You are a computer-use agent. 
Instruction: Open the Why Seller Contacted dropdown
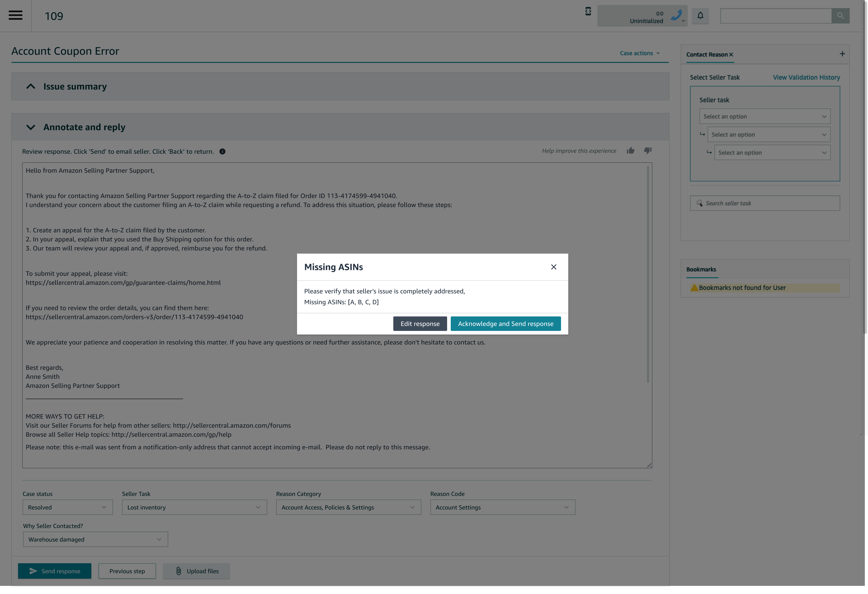pos(95,539)
